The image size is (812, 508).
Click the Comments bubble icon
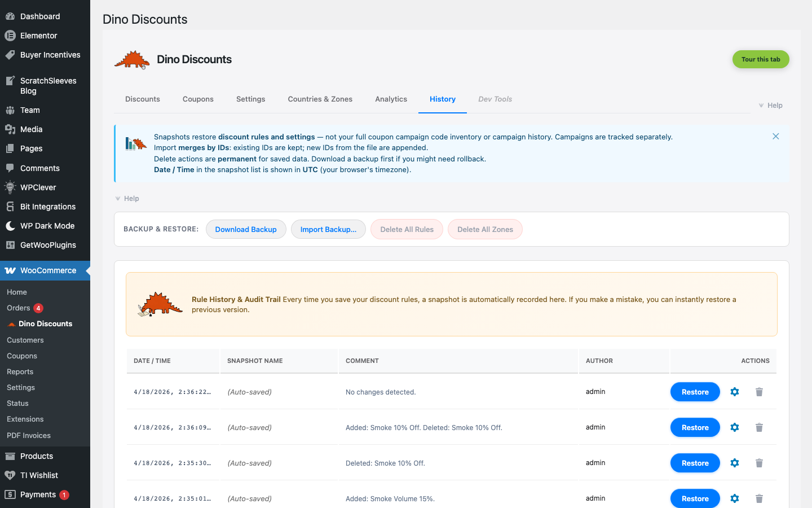[x=10, y=168]
